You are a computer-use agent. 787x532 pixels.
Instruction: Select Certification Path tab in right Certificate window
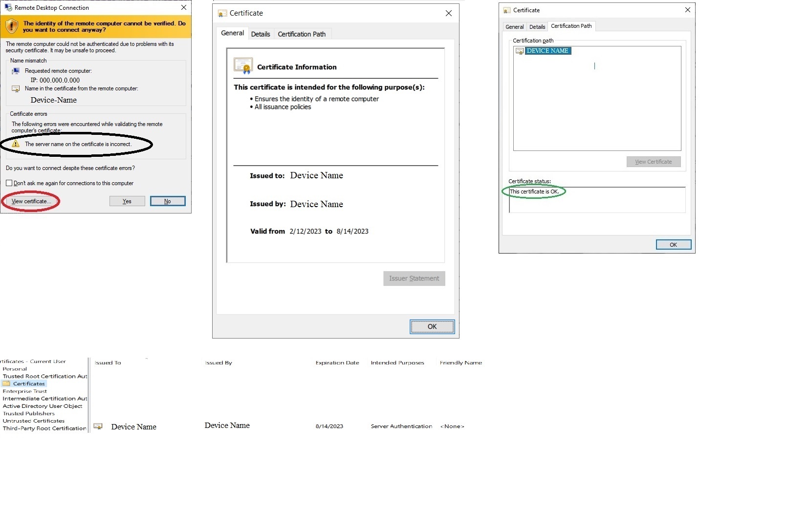(x=571, y=26)
